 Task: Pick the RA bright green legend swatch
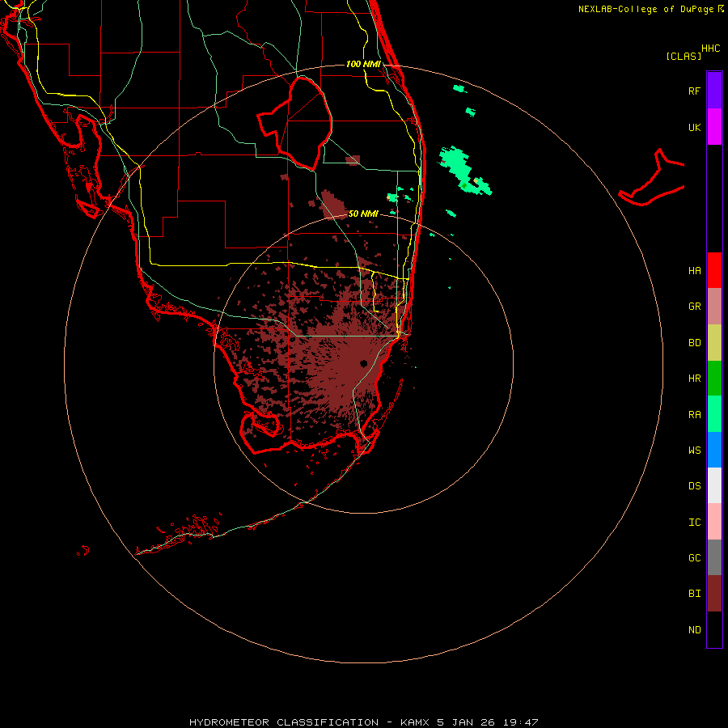[x=714, y=414]
